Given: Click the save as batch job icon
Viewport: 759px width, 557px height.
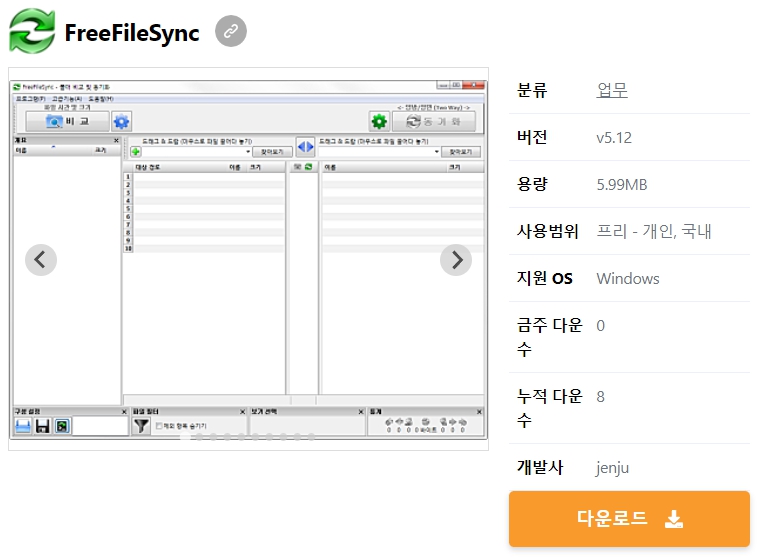Looking at the screenshot, I should click(x=62, y=426).
